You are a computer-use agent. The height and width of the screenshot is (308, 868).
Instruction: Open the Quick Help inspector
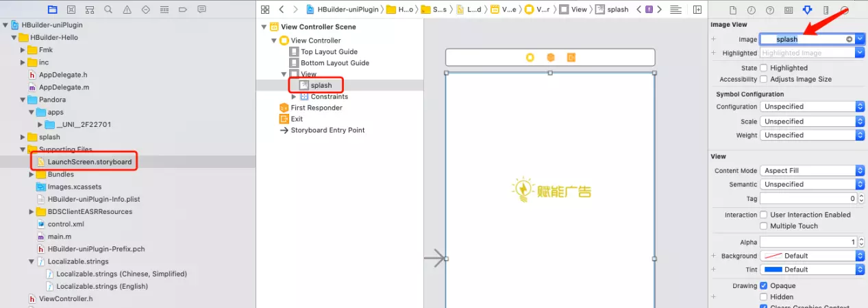click(769, 10)
